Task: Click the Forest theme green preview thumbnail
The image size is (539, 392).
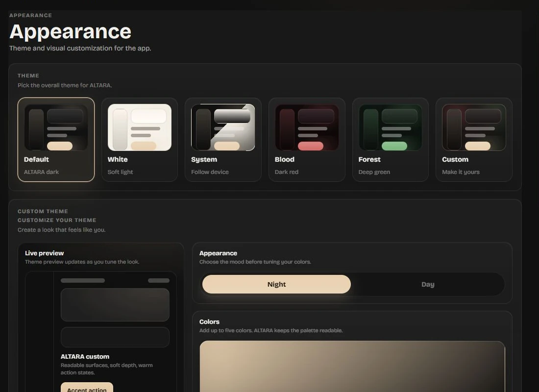Action: (x=390, y=127)
